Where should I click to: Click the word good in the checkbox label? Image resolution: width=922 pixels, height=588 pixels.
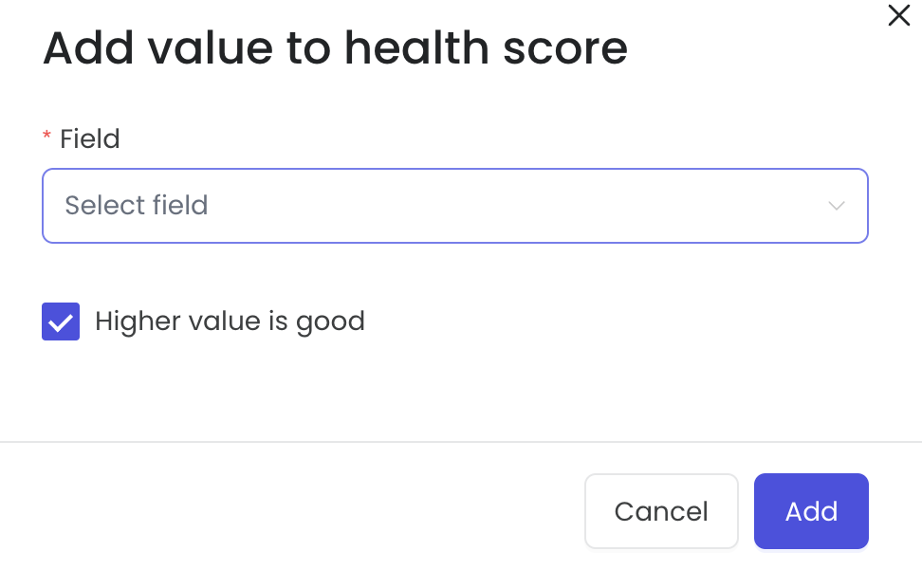pyautogui.click(x=330, y=322)
